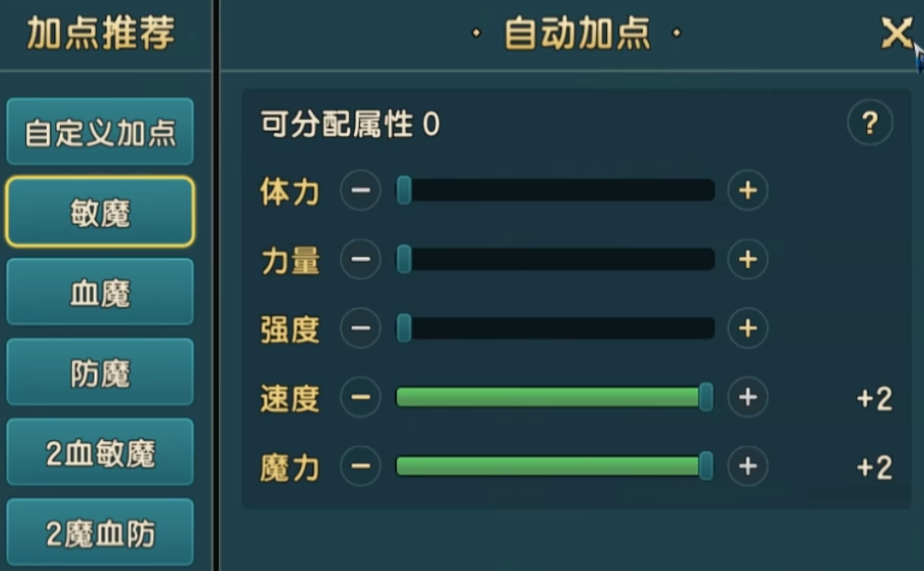Choose the 2魔血防 preset

click(x=100, y=532)
